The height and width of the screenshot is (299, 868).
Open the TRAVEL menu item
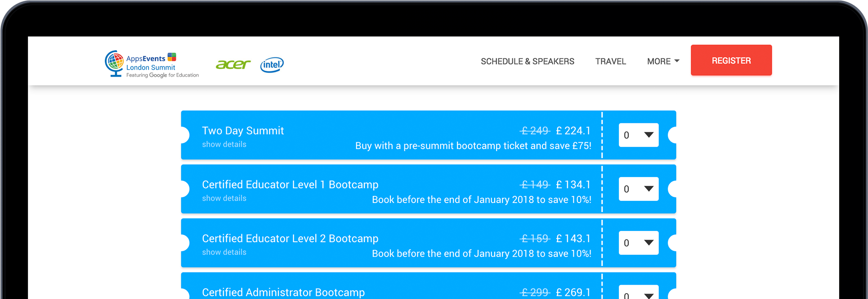(x=610, y=61)
